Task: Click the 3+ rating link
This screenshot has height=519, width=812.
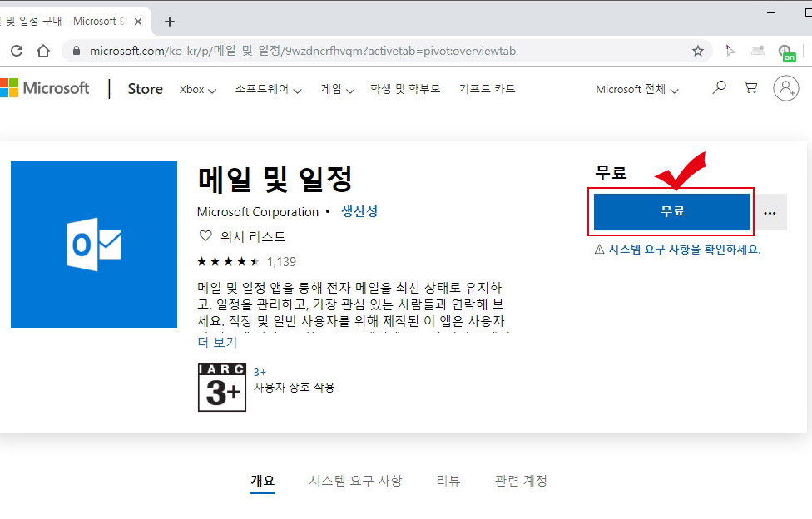Action: coord(260,372)
